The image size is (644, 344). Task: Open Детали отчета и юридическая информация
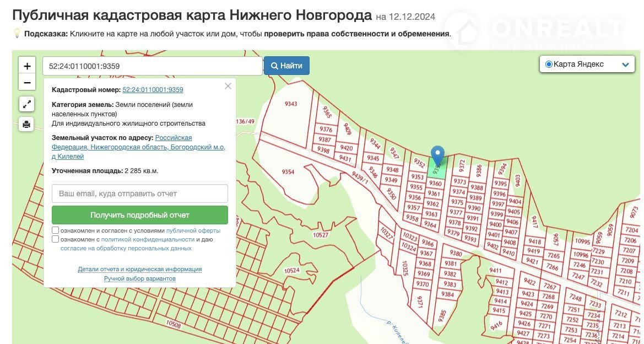pos(140,269)
